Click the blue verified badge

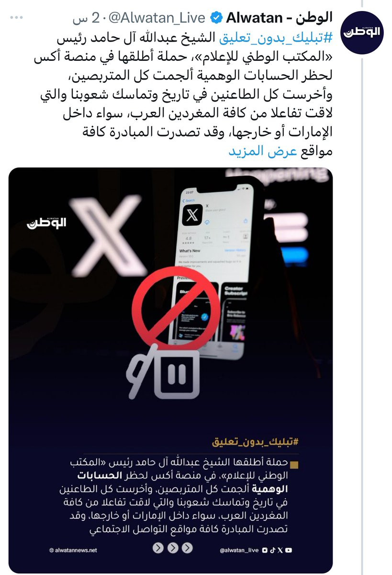pos(216,19)
